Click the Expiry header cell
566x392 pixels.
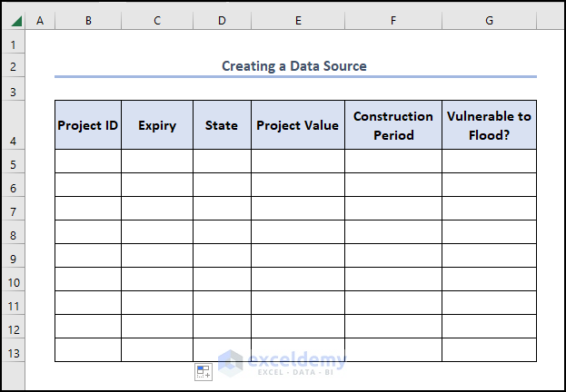pyautogui.click(x=157, y=125)
